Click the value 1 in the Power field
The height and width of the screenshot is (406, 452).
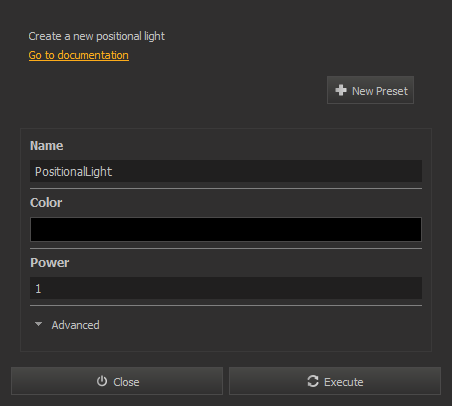(x=38, y=289)
